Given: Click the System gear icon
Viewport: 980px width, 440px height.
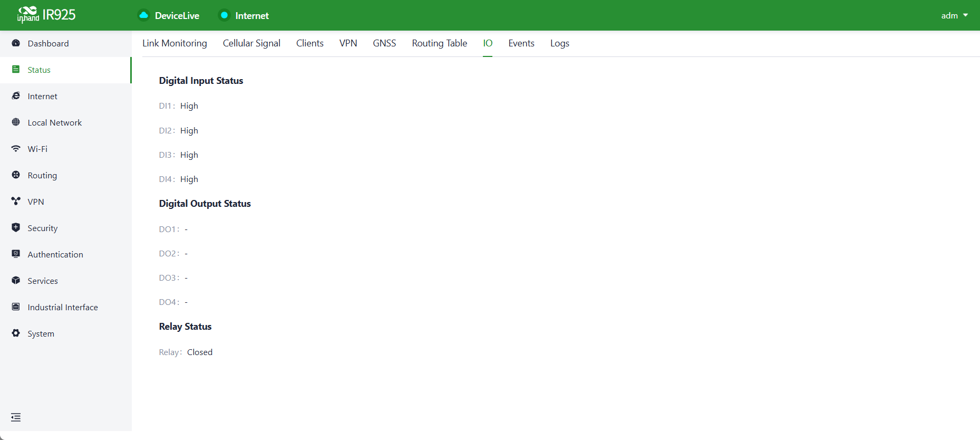Looking at the screenshot, I should pyautogui.click(x=16, y=333).
